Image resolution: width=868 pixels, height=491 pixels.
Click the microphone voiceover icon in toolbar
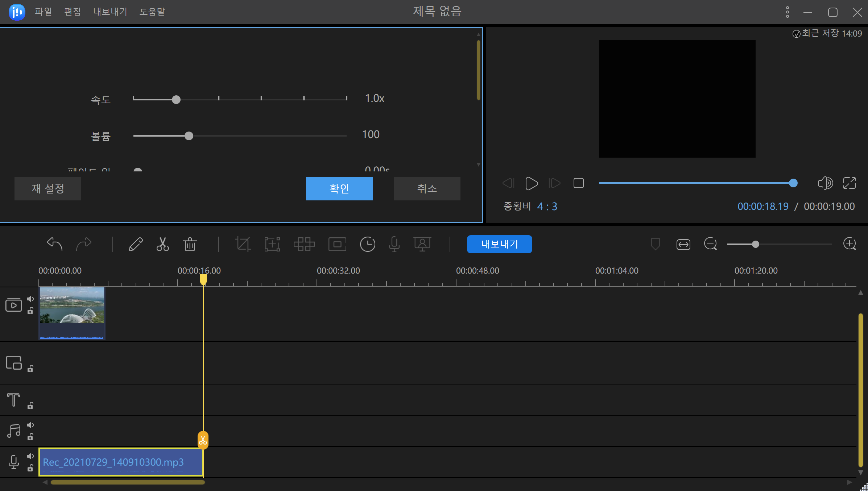394,244
